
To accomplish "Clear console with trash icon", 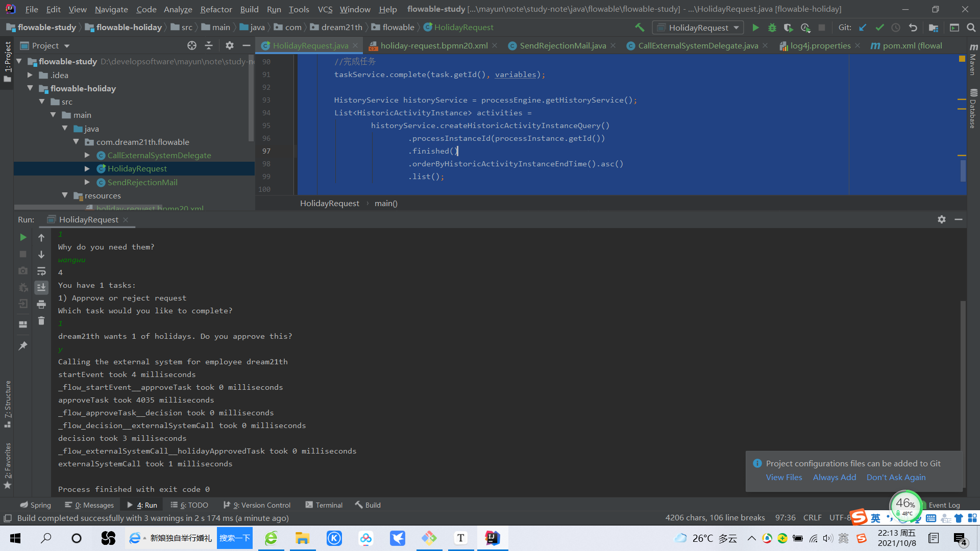I will click(x=41, y=320).
